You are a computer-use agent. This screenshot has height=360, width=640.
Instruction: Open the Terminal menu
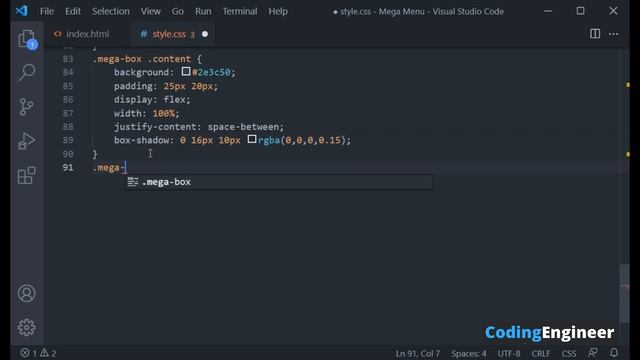coord(240,11)
